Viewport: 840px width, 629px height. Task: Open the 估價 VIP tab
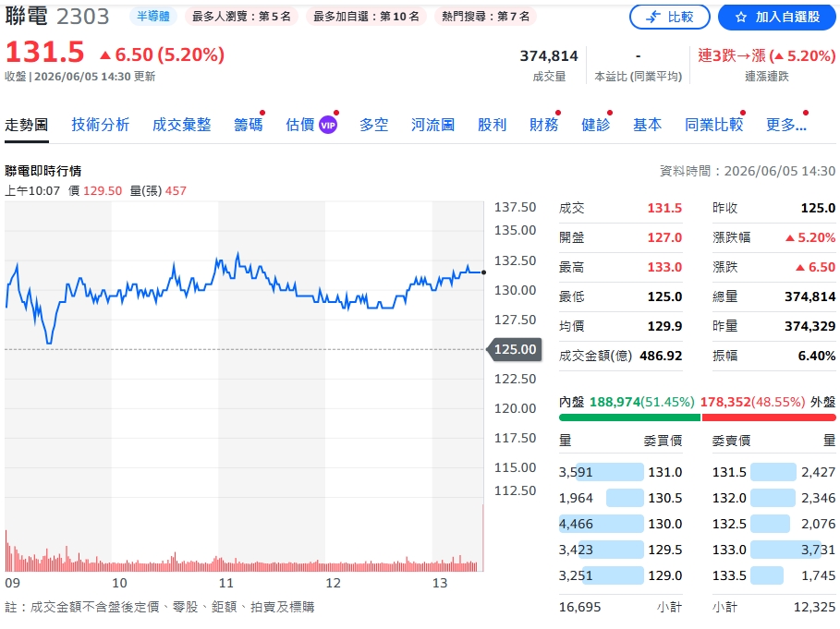[x=311, y=125]
